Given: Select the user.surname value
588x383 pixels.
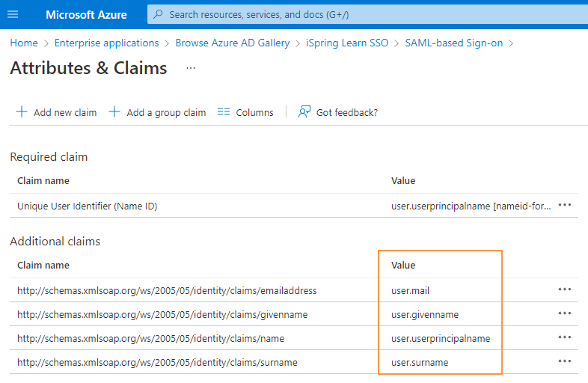Looking at the screenshot, I should click(420, 363).
